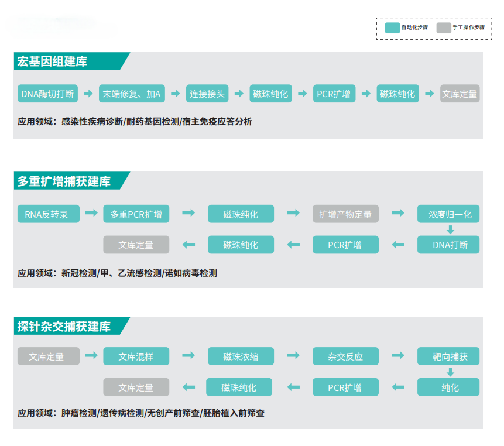
Task: Click the 末端修复、加A workflow step
Action: [x=132, y=94]
